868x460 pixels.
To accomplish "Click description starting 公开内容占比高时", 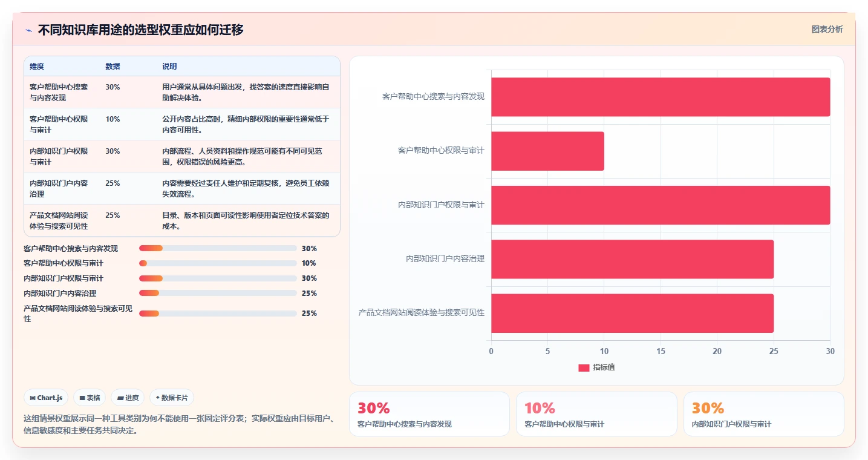I will [246, 124].
